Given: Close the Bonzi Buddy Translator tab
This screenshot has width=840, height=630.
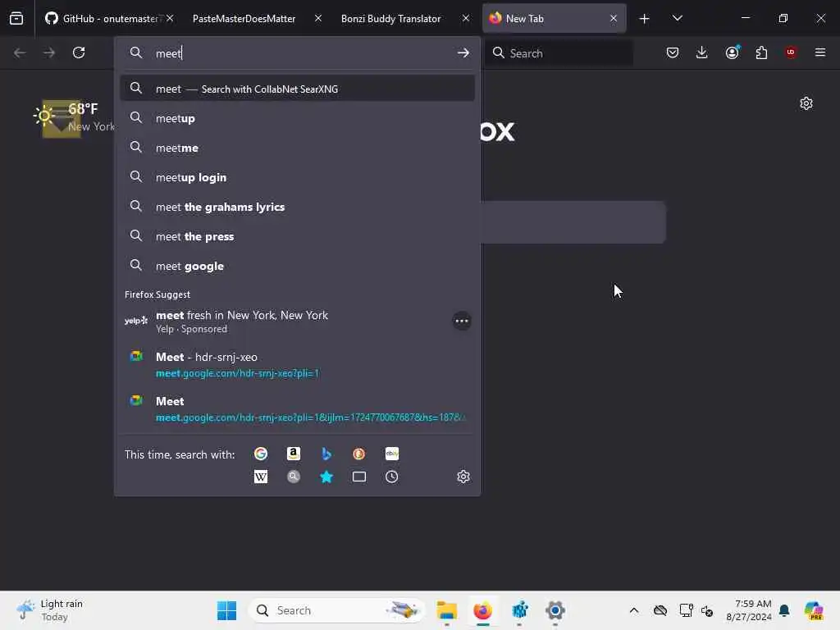Looking at the screenshot, I should (466, 19).
